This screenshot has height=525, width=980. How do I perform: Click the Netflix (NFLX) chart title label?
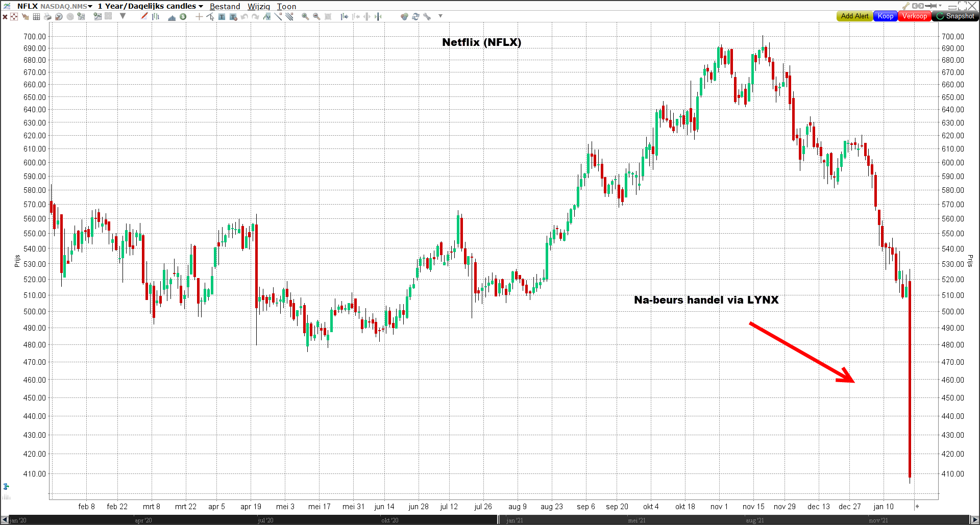tap(481, 42)
